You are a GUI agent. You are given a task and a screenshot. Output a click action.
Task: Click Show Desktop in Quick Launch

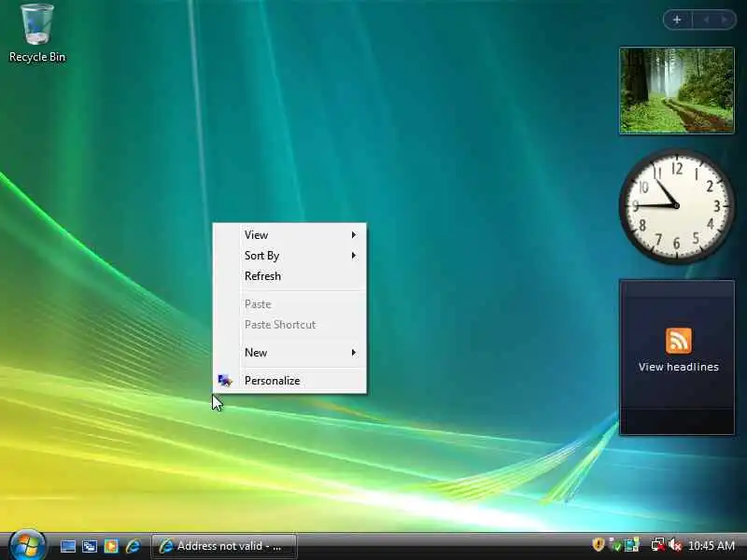67,546
